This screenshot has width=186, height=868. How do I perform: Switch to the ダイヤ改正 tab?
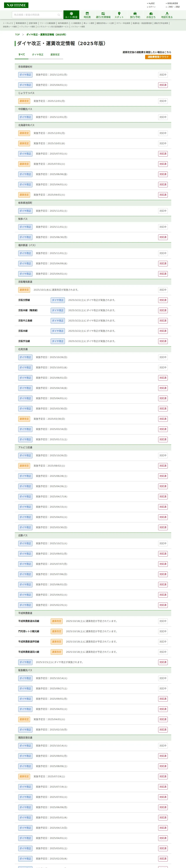[38, 55]
